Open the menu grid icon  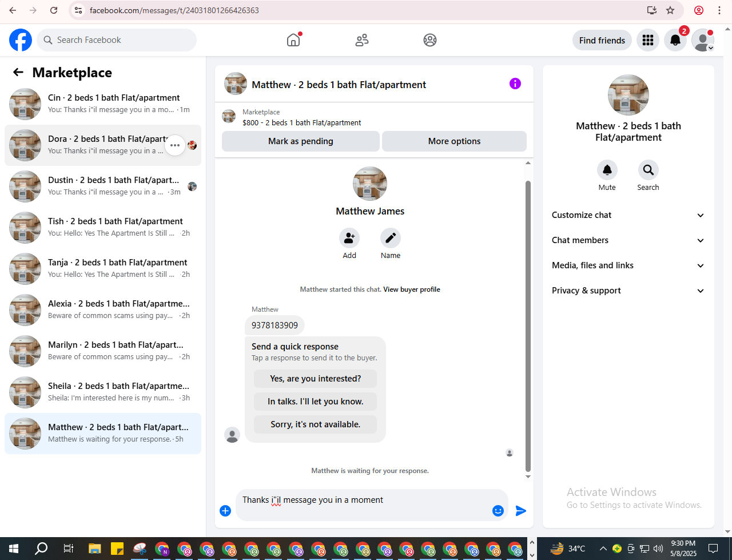pyautogui.click(x=648, y=40)
